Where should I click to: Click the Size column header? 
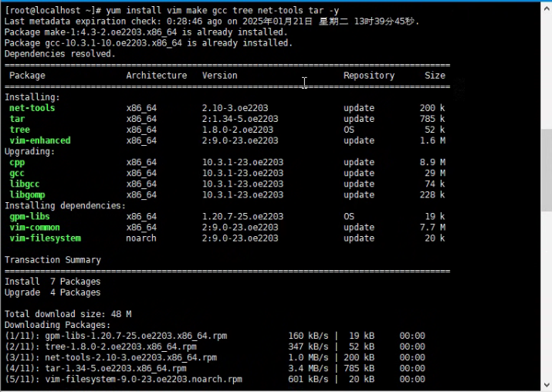click(435, 76)
